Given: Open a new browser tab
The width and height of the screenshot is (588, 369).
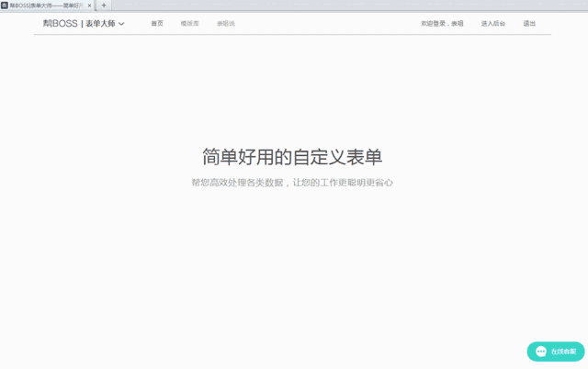Looking at the screenshot, I should click(104, 5).
